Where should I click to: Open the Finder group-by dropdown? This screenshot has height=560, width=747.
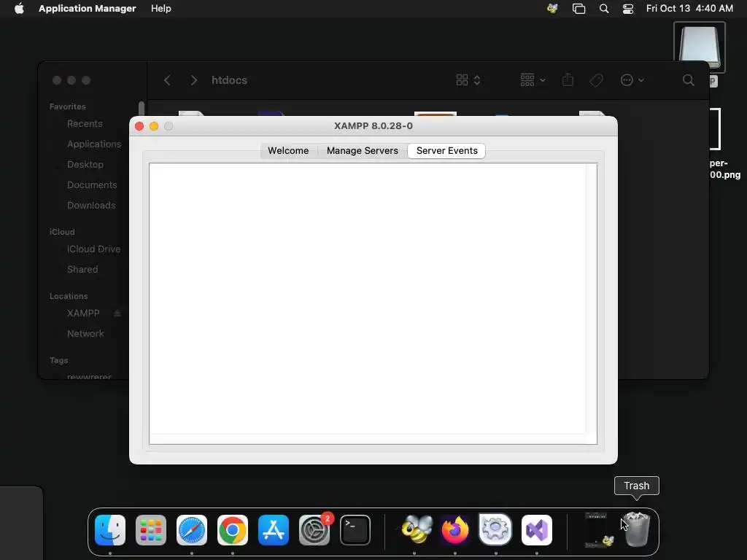click(x=533, y=80)
